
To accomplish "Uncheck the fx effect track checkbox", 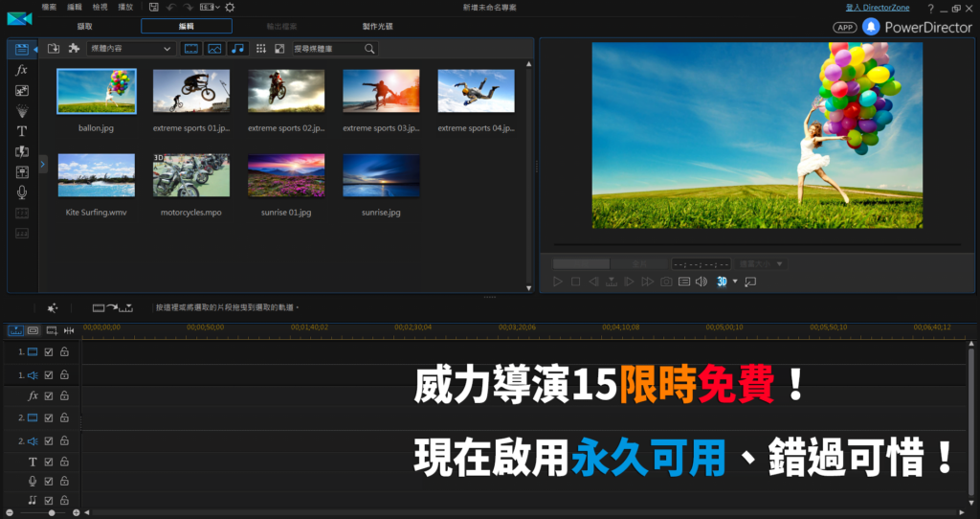I will [49, 395].
